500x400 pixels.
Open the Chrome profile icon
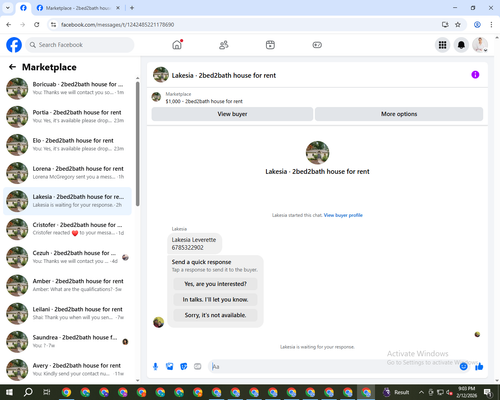tap(477, 25)
